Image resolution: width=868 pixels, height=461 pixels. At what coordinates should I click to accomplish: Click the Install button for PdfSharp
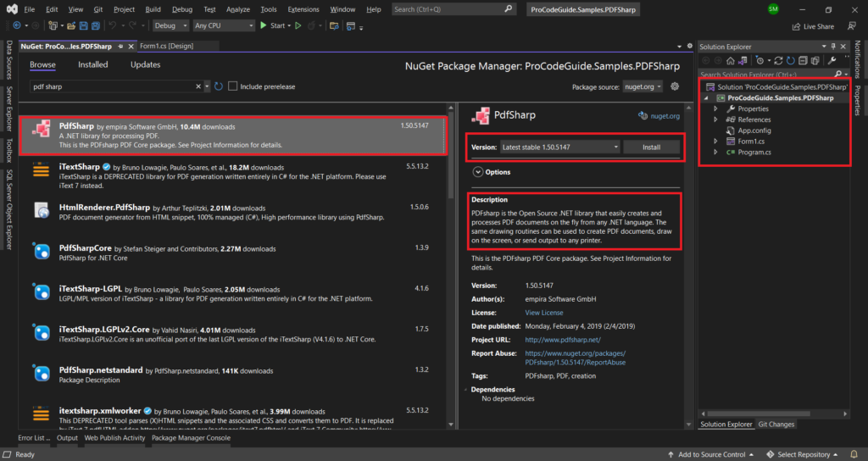[652, 147]
